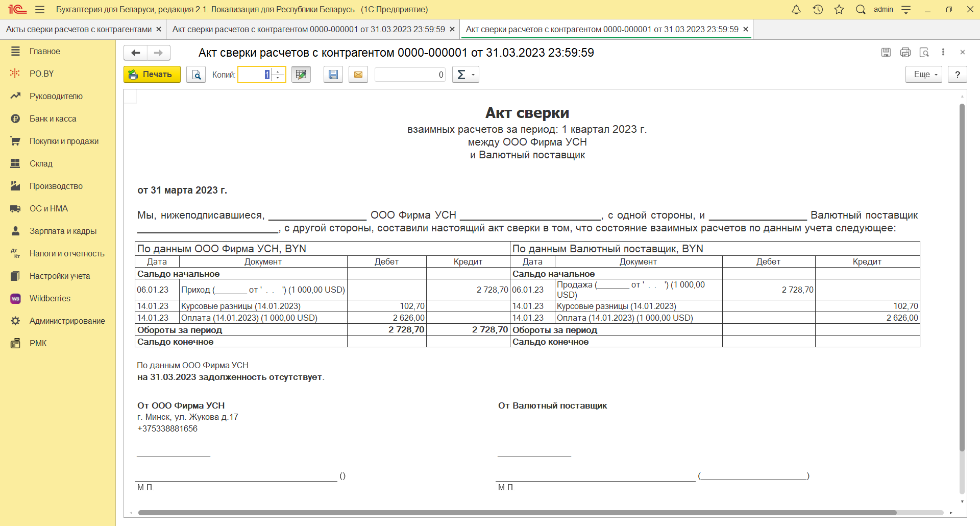Image resolution: width=980 pixels, height=526 pixels.
Task: Open Банк и касса section in sidebar
Action: pyautogui.click(x=53, y=118)
